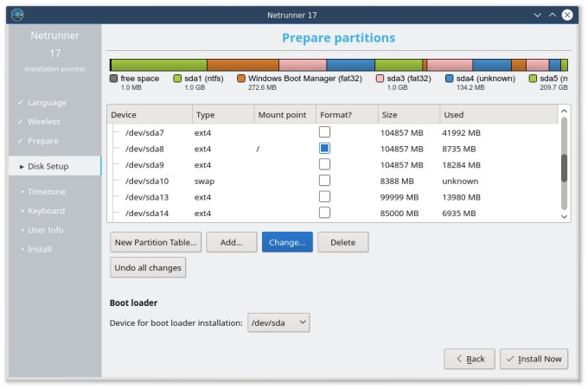Screen dimensions: 588x389
Task: Toggle Format checkbox for /dev/sda7
Action: tap(324, 132)
